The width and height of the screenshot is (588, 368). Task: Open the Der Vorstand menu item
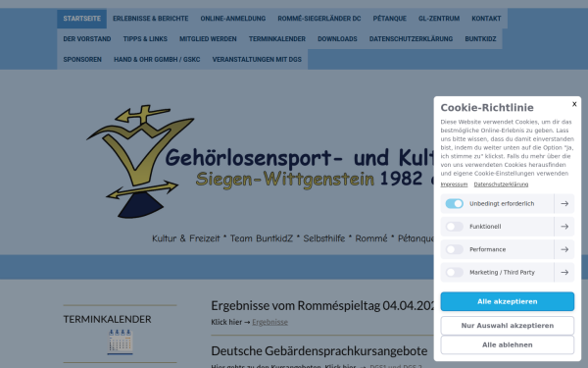[x=87, y=39]
